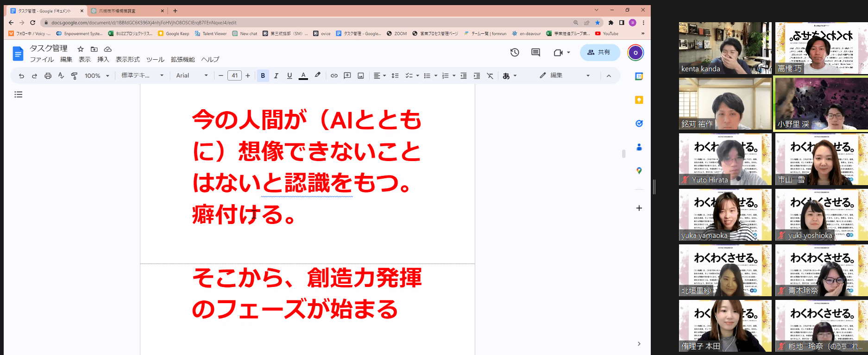Click the print icon in the toolbar

(48, 76)
